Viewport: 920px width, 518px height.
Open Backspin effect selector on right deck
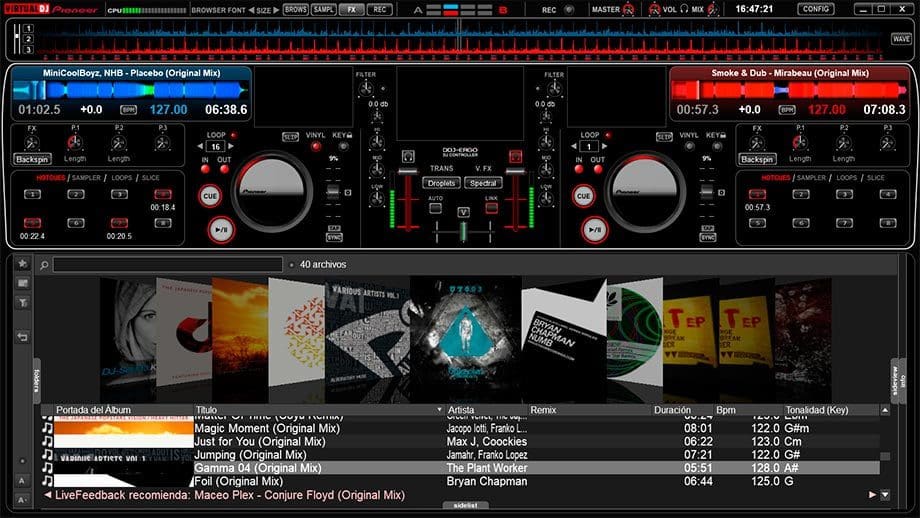[x=757, y=159]
